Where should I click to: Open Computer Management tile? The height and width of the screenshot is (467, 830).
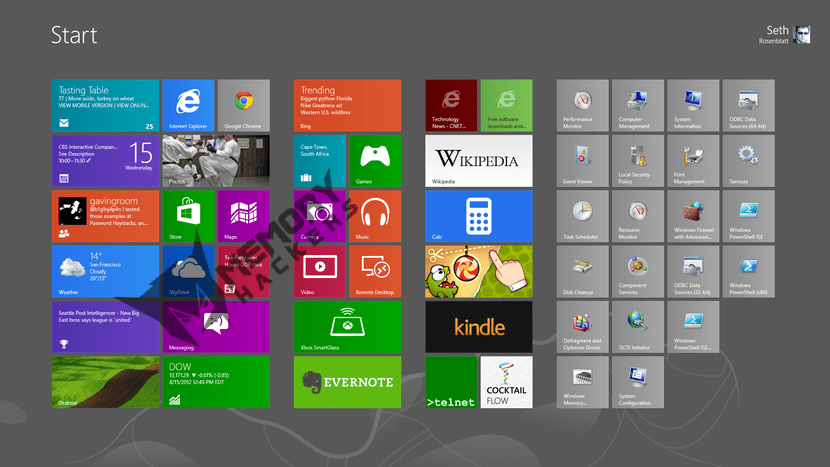click(638, 105)
